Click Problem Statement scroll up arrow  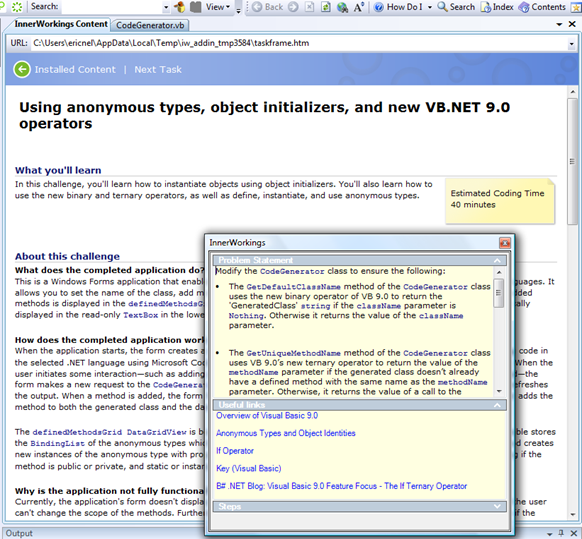click(498, 272)
